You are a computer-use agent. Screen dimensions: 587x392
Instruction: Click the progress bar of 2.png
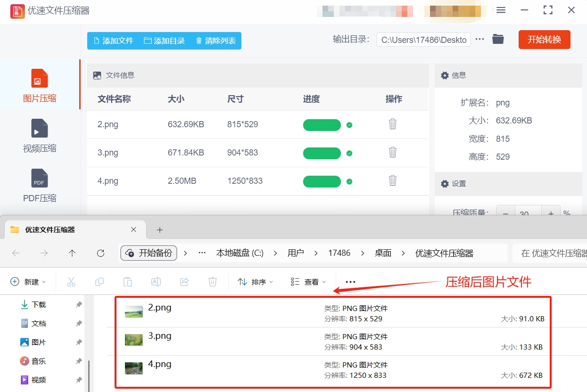(322, 125)
